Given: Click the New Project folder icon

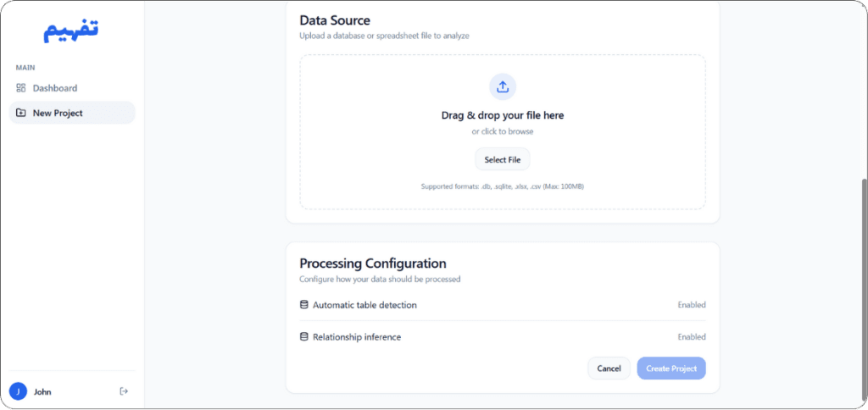Looking at the screenshot, I should point(21,113).
